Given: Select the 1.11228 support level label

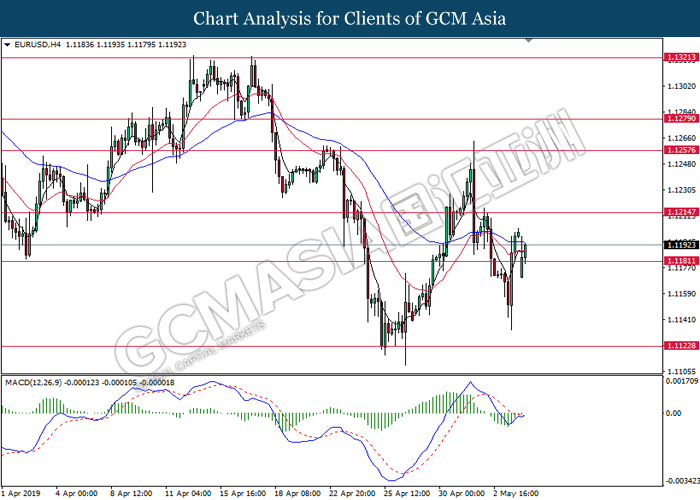Looking at the screenshot, I should (x=681, y=346).
